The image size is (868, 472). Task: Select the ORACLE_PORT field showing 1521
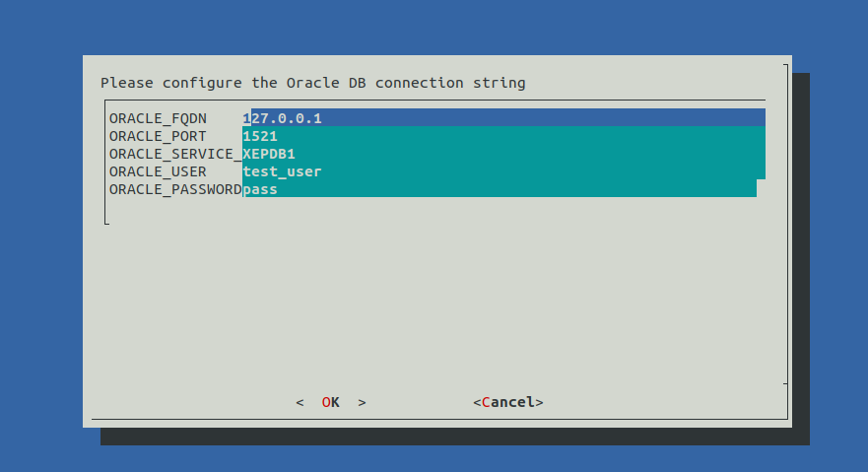coord(502,136)
